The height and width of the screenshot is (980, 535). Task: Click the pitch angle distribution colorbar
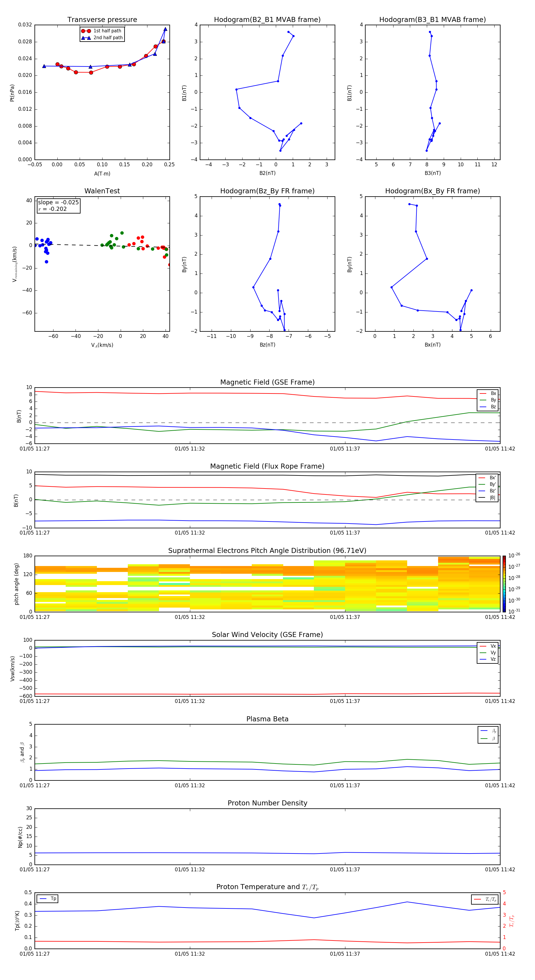pos(504,584)
